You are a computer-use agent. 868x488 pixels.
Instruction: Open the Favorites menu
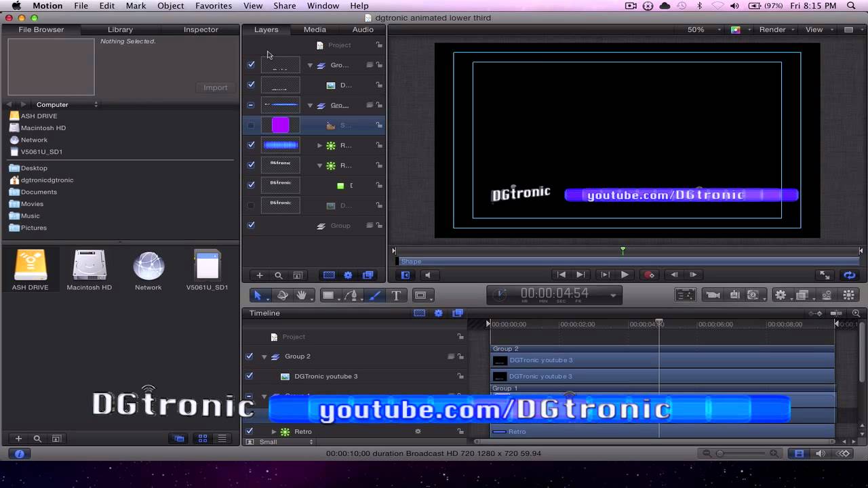(214, 5)
